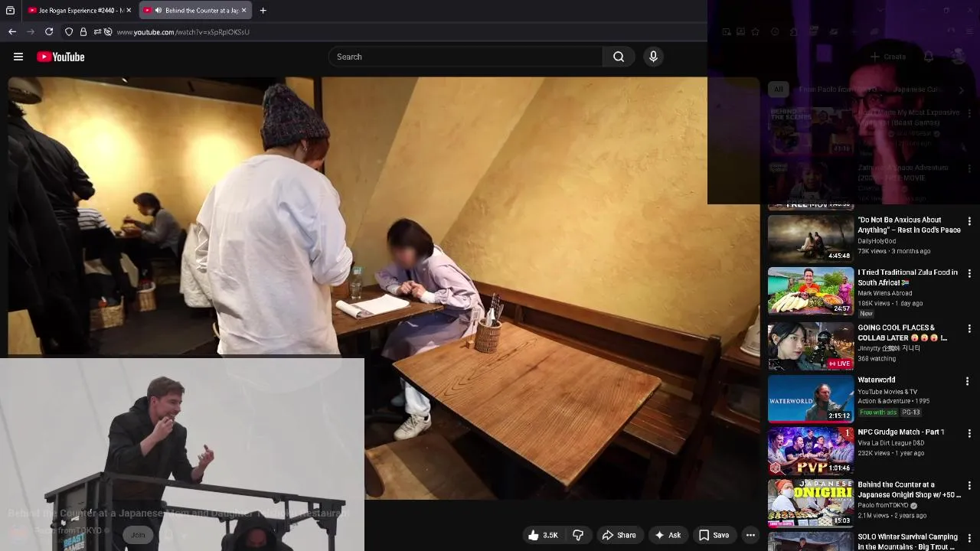
Task: Open more actions ellipsis below the video
Action: click(750, 535)
